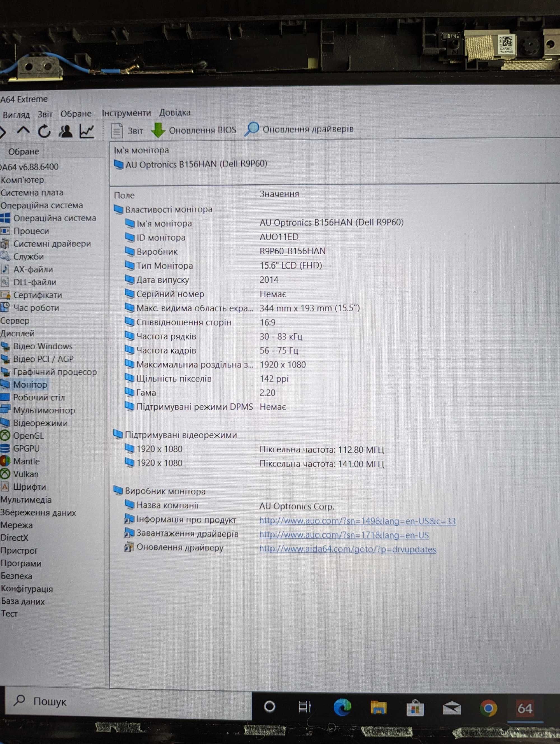Image resolution: width=560 pixels, height=744 pixels.
Task: Expand the Мережа category
Action: point(17,525)
